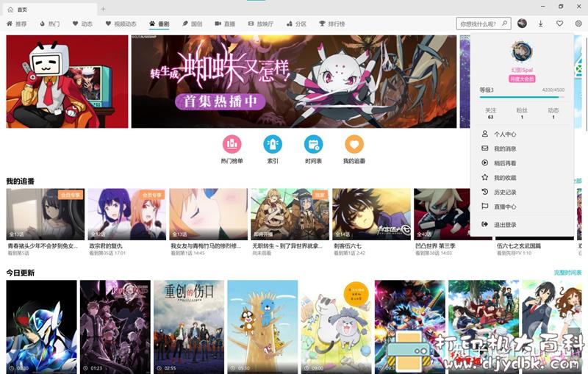Image resolution: width=588 pixels, height=374 pixels.
Task: Open settings via the gear icon
Action: click(x=578, y=24)
